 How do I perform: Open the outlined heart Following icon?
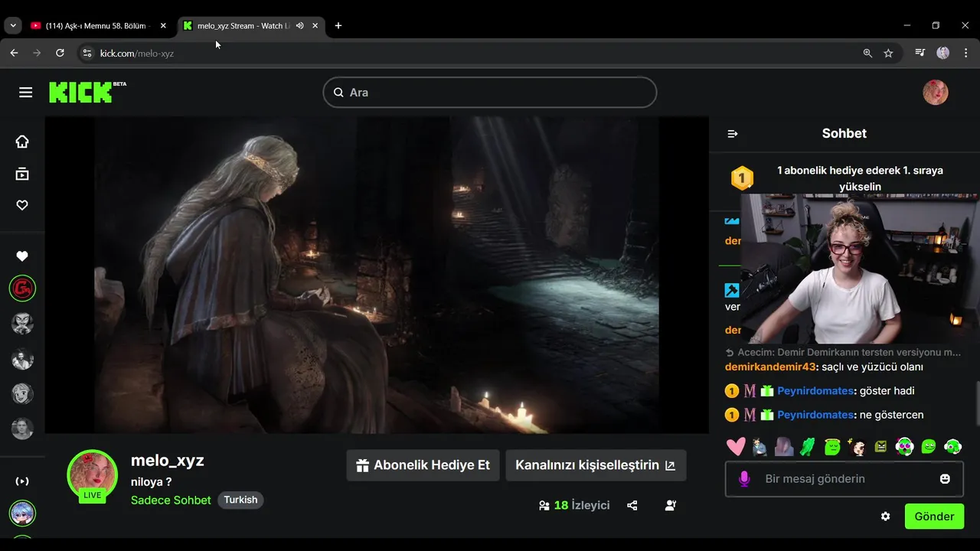point(22,205)
